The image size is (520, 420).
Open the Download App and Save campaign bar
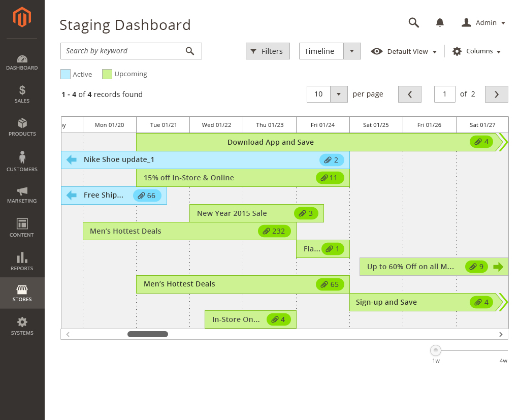tap(270, 142)
